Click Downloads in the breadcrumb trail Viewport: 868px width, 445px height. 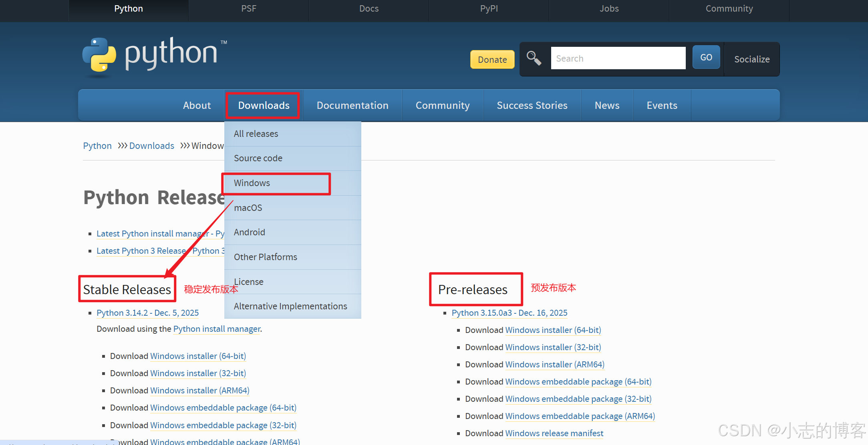tap(151, 146)
